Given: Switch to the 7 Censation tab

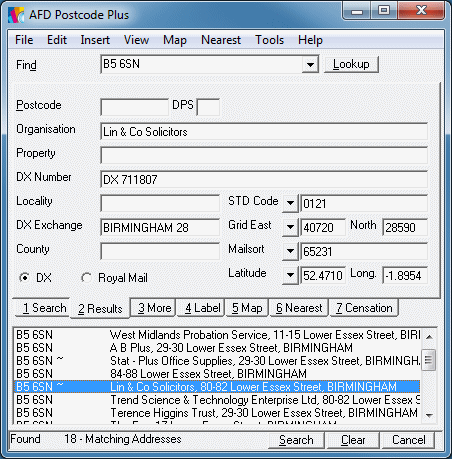Looking at the screenshot, I should [364, 308].
